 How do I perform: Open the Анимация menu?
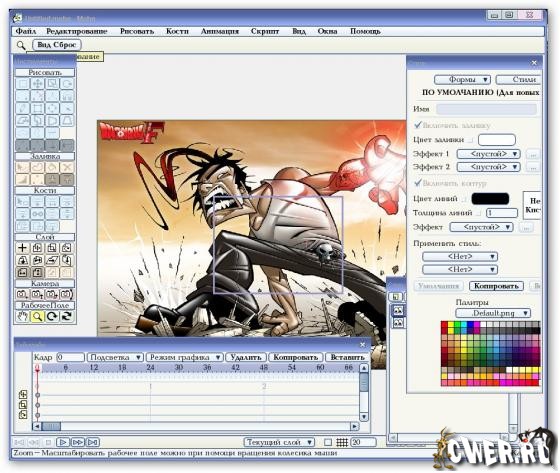(x=220, y=31)
